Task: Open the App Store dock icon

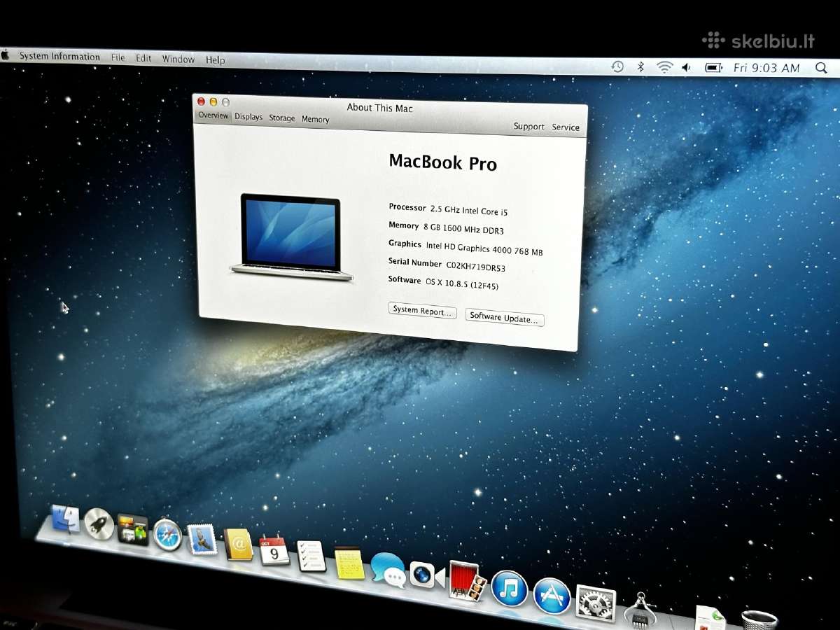Action: 552,596
